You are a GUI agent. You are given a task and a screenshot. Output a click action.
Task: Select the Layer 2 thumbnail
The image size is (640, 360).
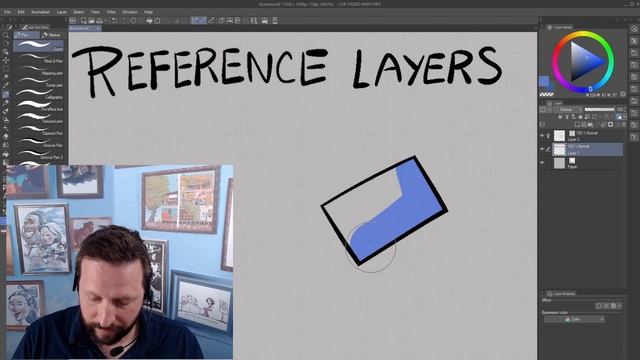(559, 136)
